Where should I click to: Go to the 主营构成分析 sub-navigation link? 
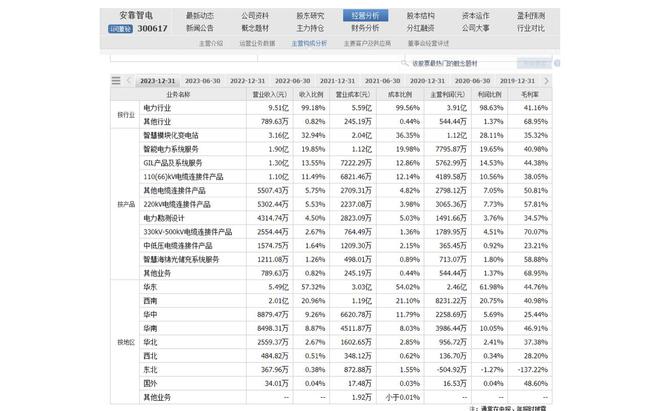309,43
